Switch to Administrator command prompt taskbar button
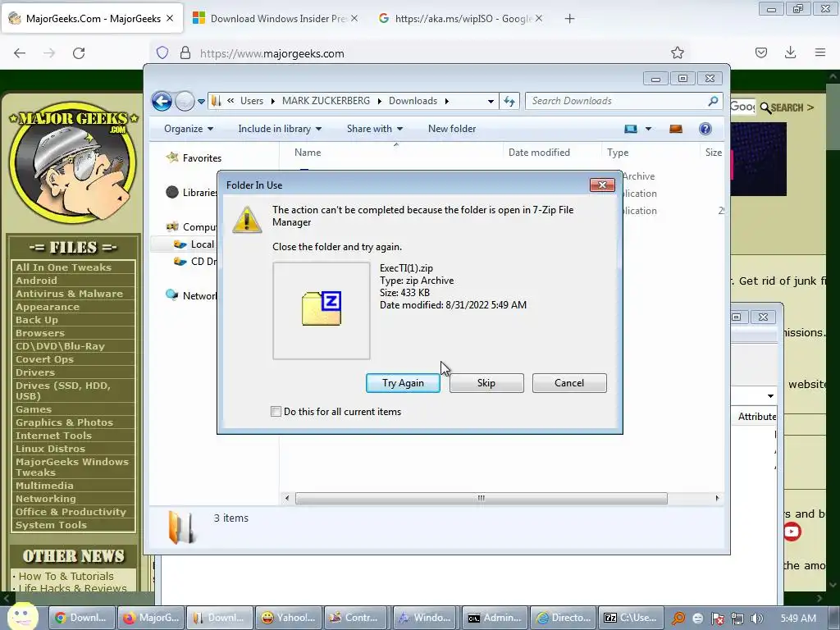This screenshot has width=840, height=630. click(495, 618)
